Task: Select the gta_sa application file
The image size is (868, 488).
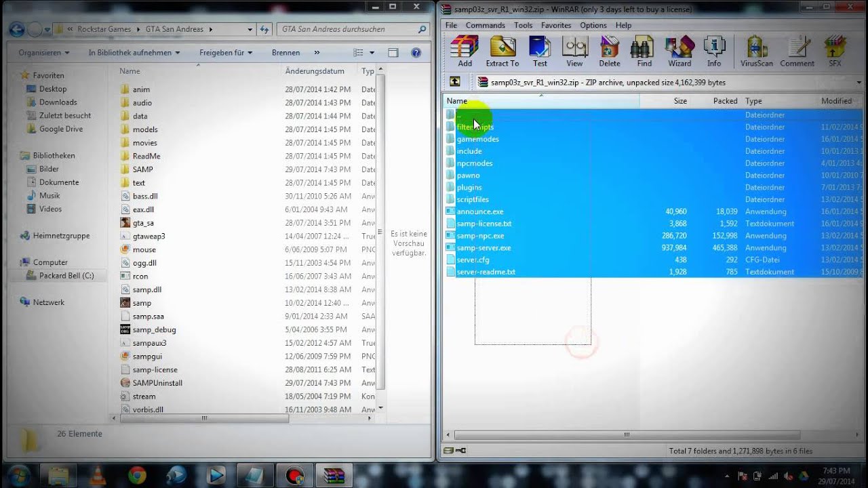Action: pyautogui.click(x=143, y=222)
